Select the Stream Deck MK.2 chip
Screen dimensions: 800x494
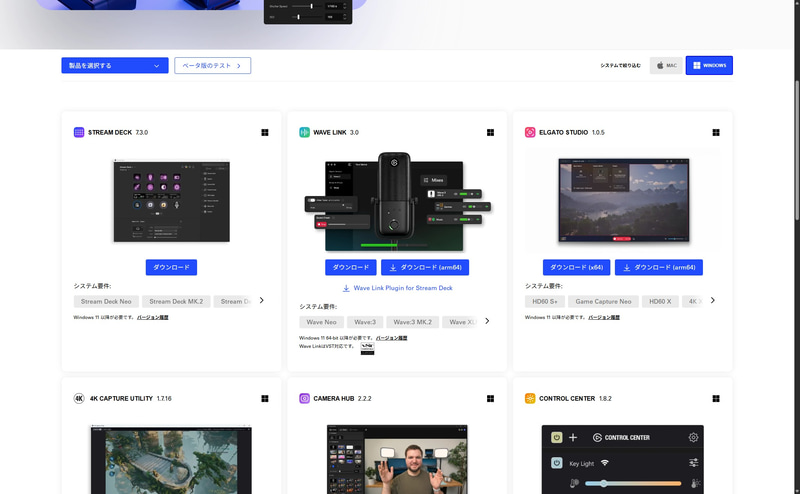pos(176,302)
